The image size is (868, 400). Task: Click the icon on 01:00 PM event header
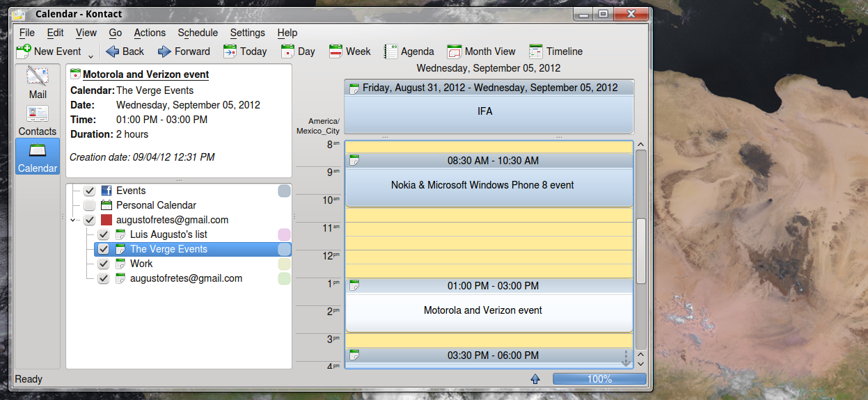click(354, 286)
